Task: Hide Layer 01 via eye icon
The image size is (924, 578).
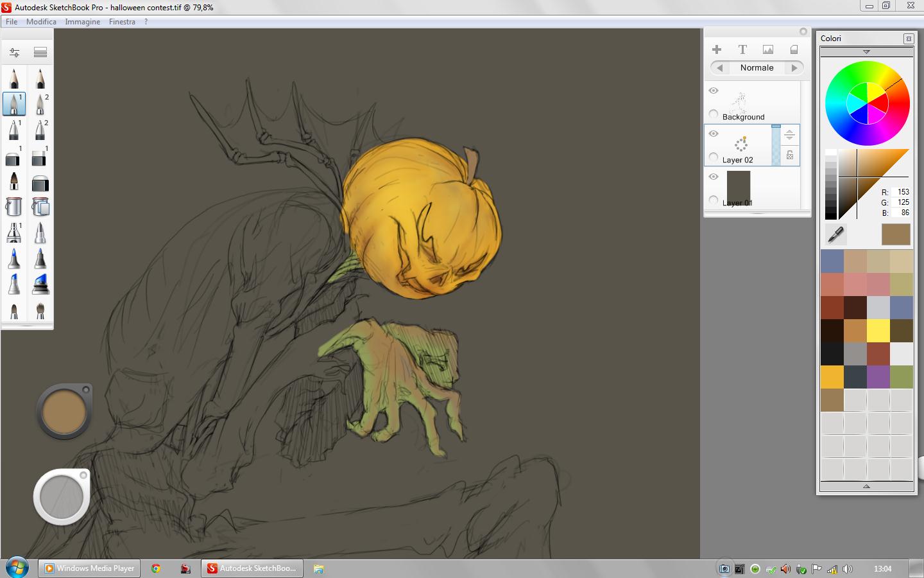Action: coord(714,177)
